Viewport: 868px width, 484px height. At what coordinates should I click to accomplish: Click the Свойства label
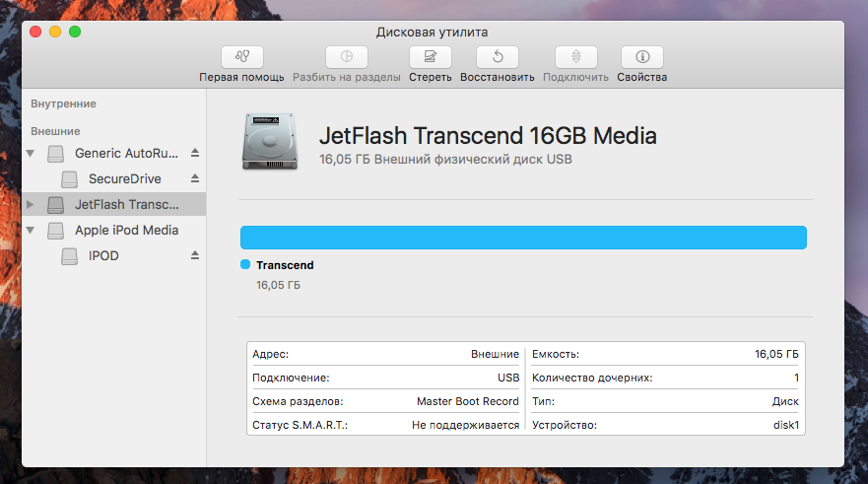pos(642,77)
